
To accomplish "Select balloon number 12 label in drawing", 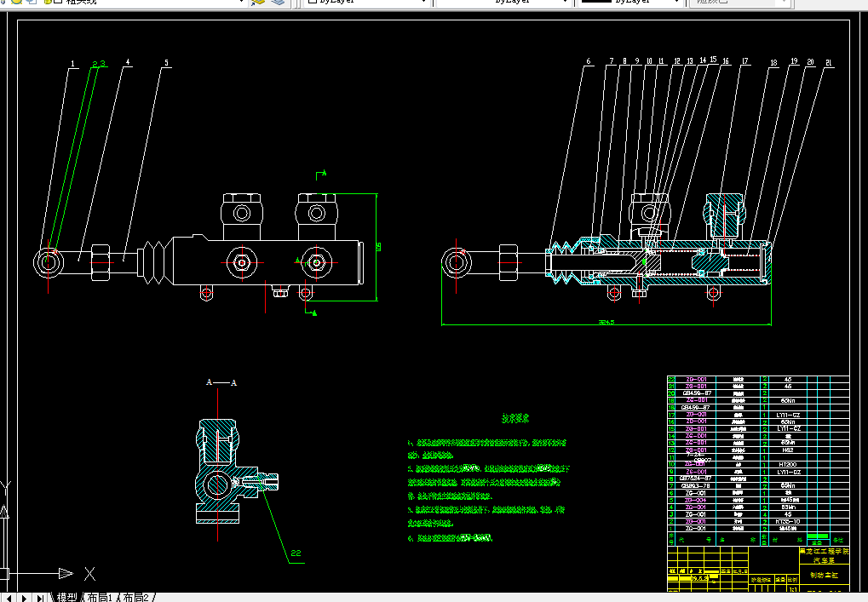I will 677,61.
